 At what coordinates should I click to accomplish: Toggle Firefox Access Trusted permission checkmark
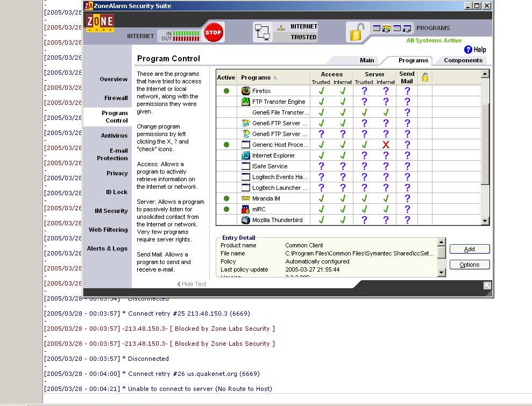click(x=321, y=91)
